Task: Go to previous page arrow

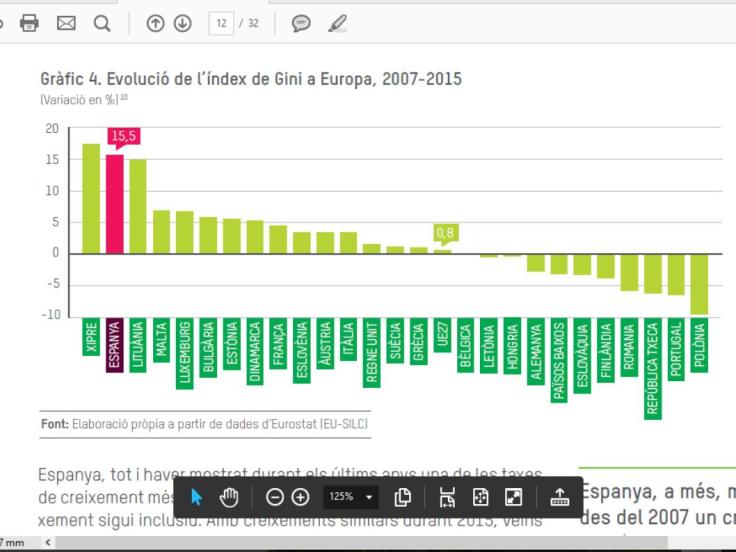Action: (x=155, y=22)
